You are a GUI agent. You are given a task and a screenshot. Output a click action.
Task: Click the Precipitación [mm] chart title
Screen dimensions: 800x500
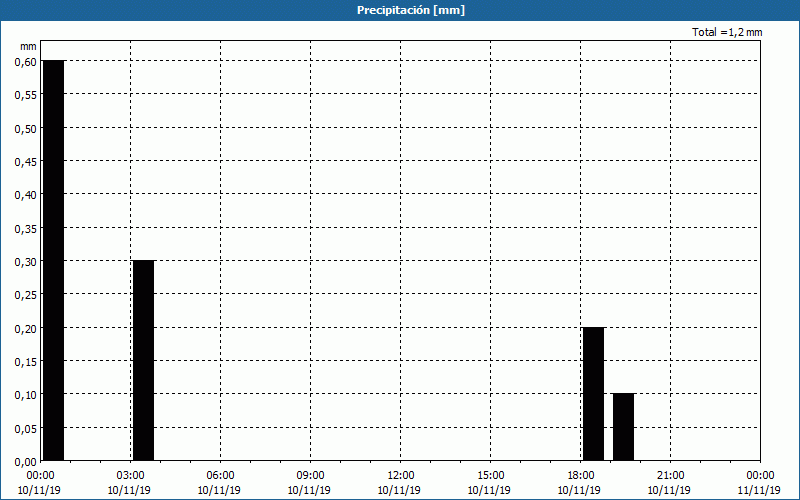coord(411,10)
